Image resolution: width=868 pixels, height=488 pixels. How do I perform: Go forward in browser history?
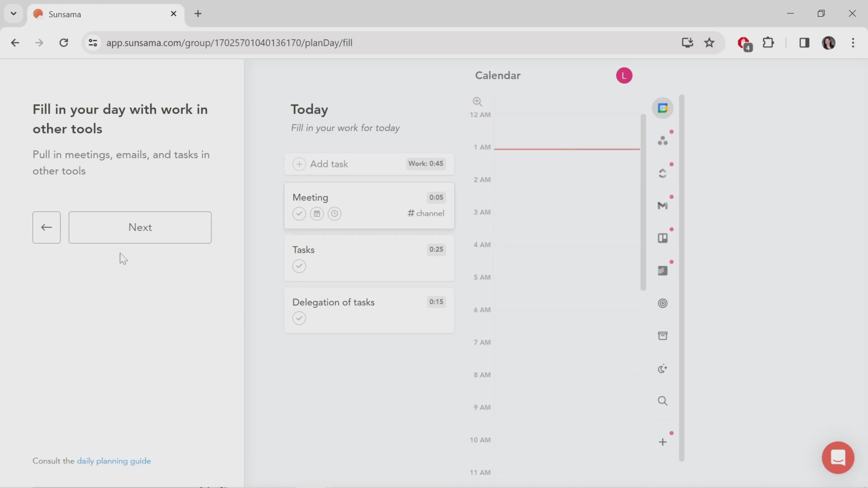pos(39,43)
